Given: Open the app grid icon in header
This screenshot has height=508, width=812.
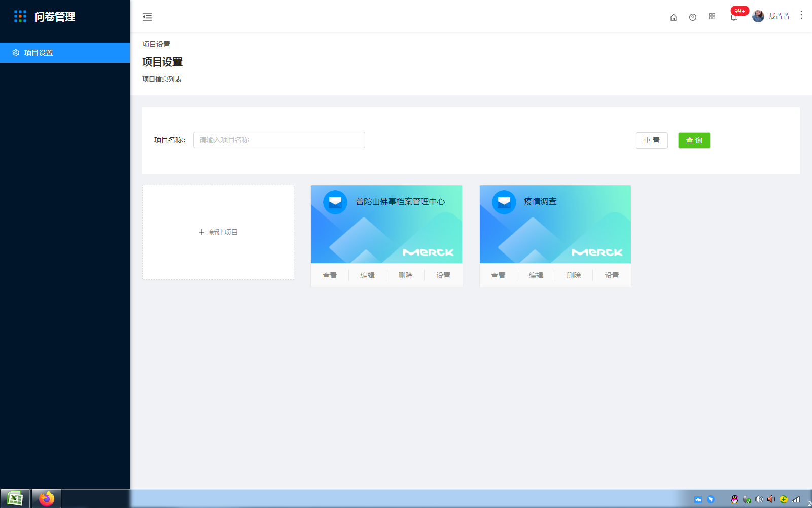Looking at the screenshot, I should click(712, 17).
